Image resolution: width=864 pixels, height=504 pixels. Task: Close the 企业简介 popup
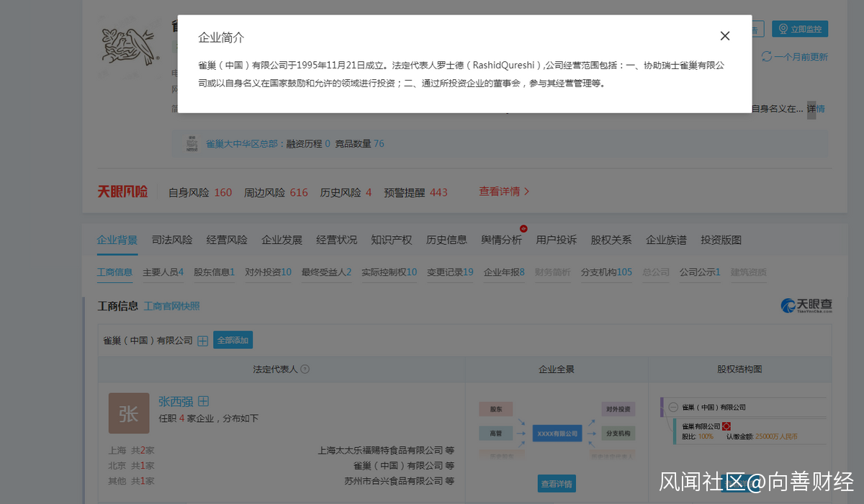point(725,36)
